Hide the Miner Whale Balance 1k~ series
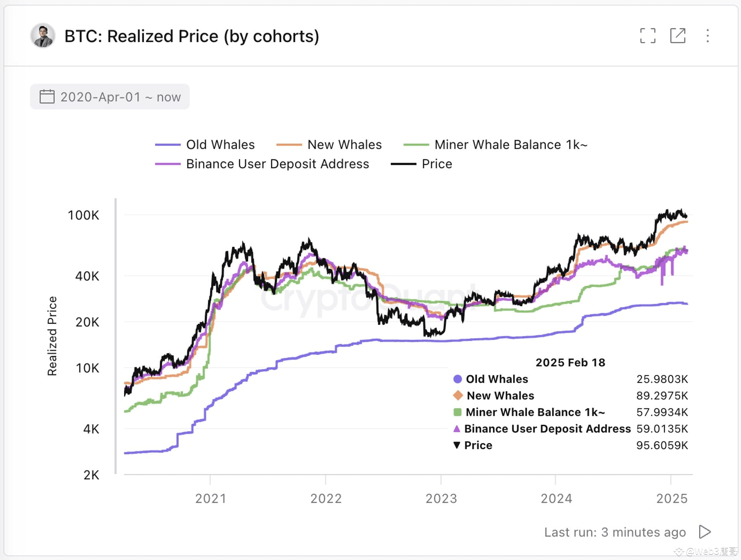The width and height of the screenshot is (741, 560). coord(511,144)
